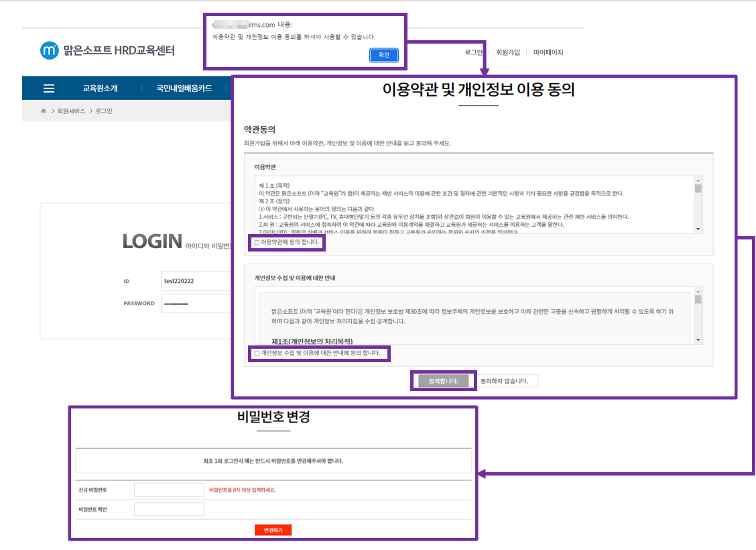Click the home icon in the breadcrumb
The height and width of the screenshot is (550, 756).
44,111
